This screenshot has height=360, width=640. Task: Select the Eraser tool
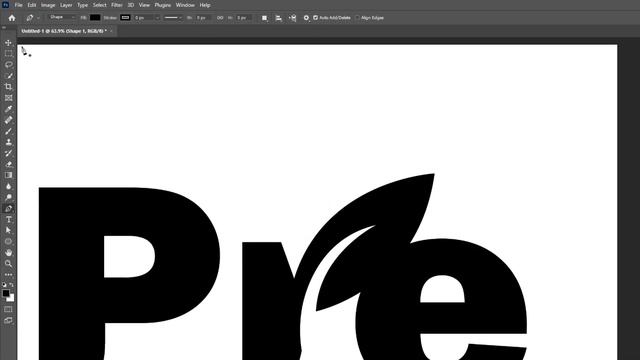pyautogui.click(x=8, y=164)
